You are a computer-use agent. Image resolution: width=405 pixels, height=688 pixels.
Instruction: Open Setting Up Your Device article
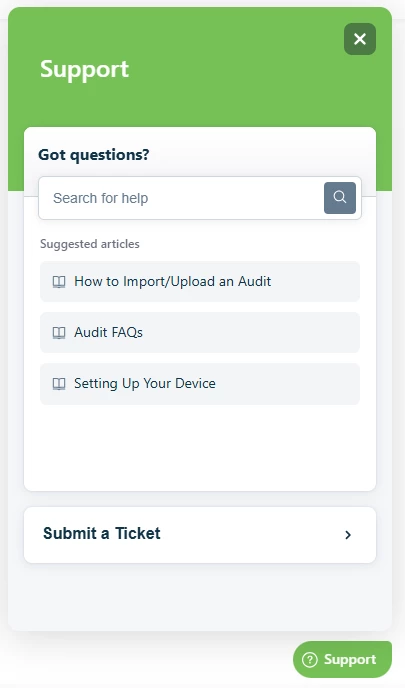(145, 383)
